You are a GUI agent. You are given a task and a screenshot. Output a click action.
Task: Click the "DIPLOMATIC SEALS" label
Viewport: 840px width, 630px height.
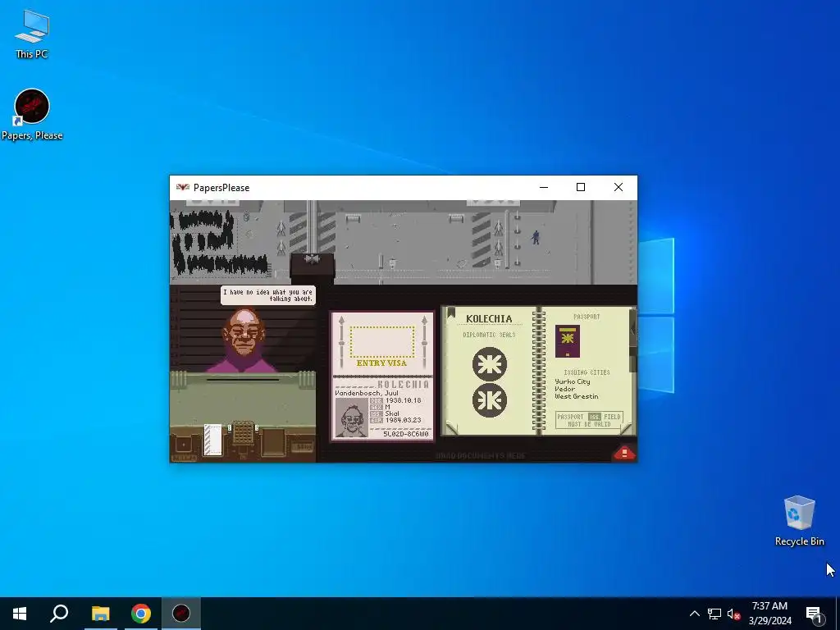pyautogui.click(x=489, y=335)
